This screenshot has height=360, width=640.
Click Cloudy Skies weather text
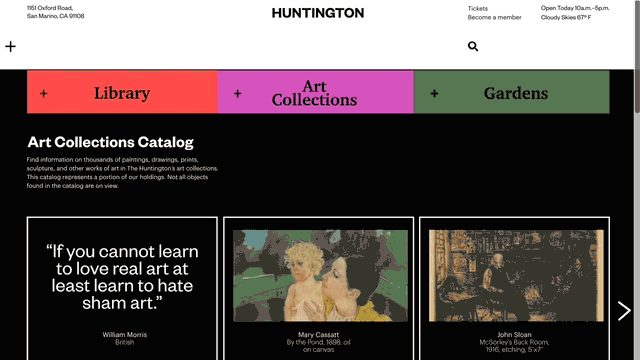(x=566, y=17)
